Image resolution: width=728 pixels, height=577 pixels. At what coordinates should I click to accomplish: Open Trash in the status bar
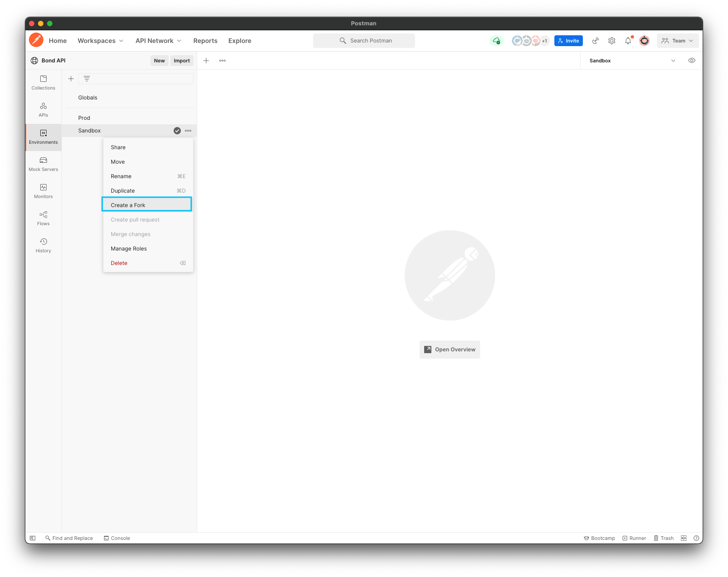(x=663, y=538)
